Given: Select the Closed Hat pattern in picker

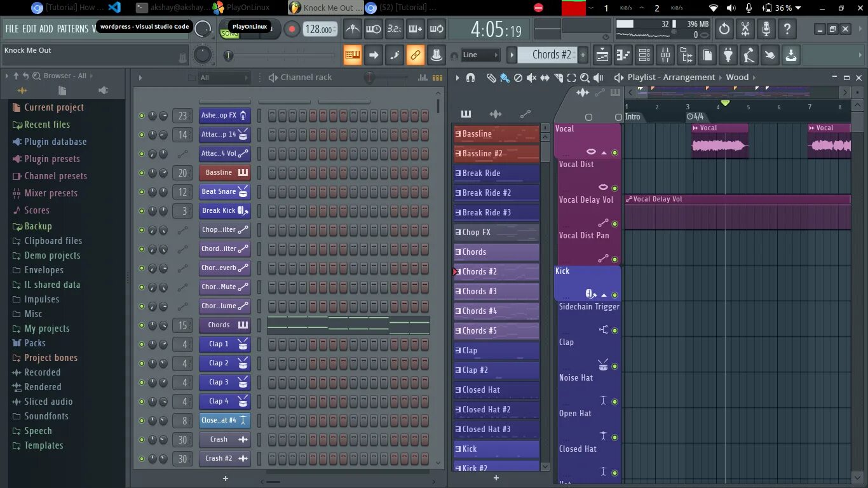Looking at the screenshot, I should tap(496, 390).
